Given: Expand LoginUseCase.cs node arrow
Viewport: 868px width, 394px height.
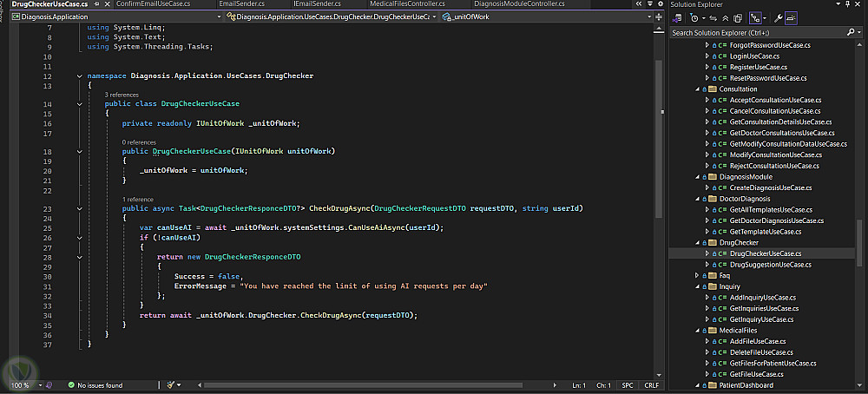Looking at the screenshot, I should coord(707,56).
